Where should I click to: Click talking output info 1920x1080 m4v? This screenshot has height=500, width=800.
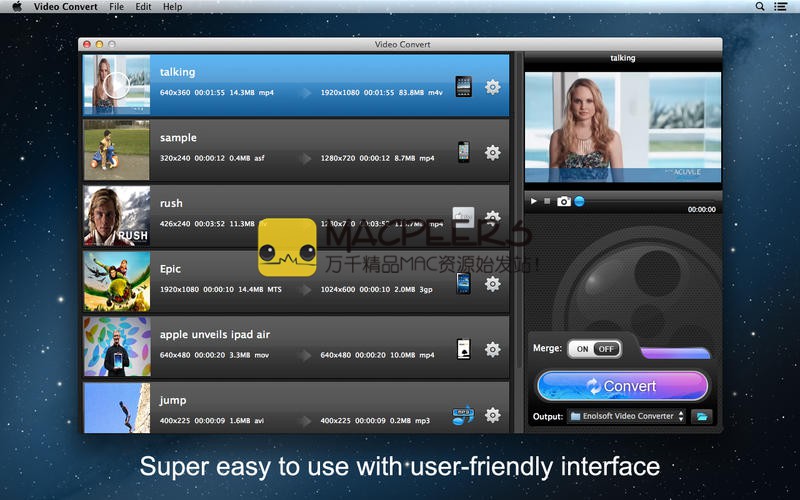click(382, 93)
